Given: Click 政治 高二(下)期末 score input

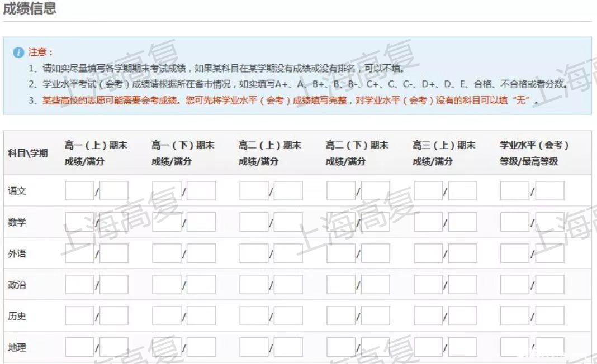Looking at the screenshot, I should click(x=341, y=285).
